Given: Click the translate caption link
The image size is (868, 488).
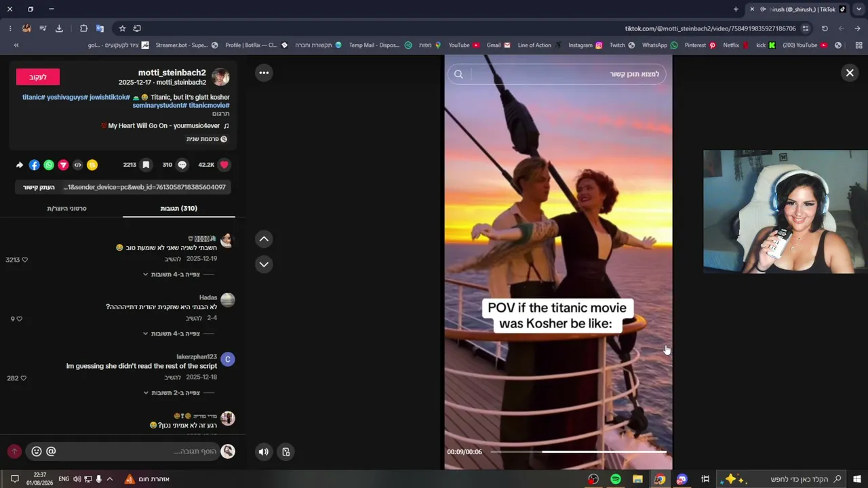Looking at the screenshot, I should point(220,114).
